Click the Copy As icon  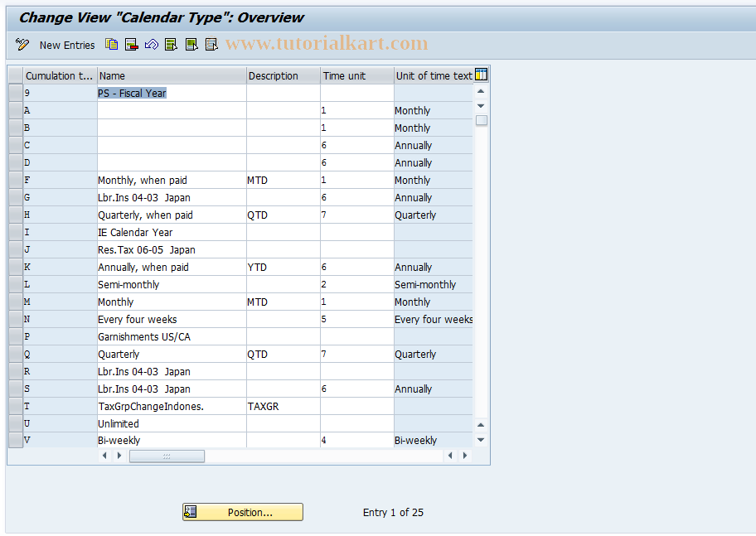(111, 45)
